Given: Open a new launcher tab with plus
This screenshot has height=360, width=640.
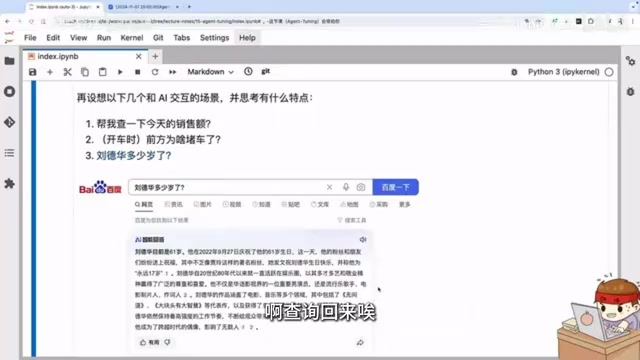Looking at the screenshot, I should [x=155, y=56].
